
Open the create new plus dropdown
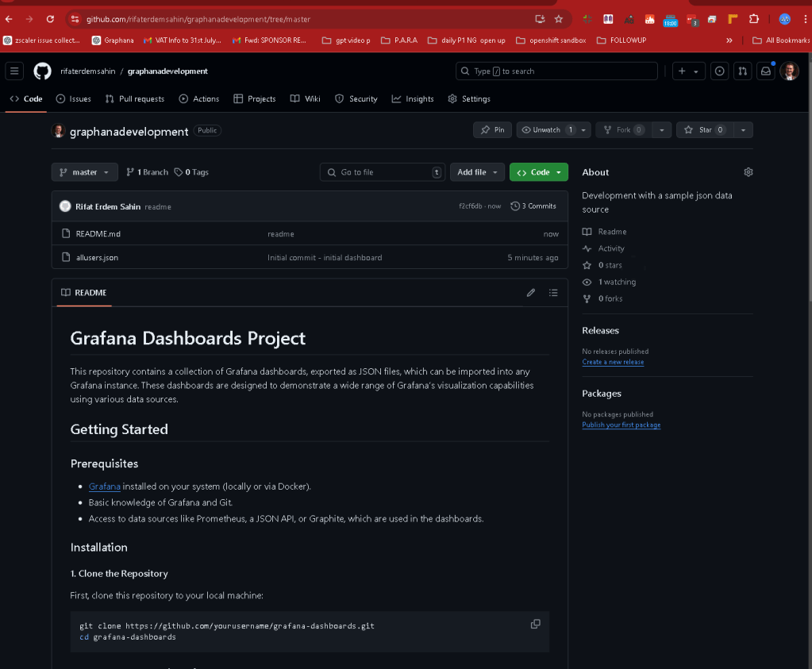pyautogui.click(x=688, y=71)
